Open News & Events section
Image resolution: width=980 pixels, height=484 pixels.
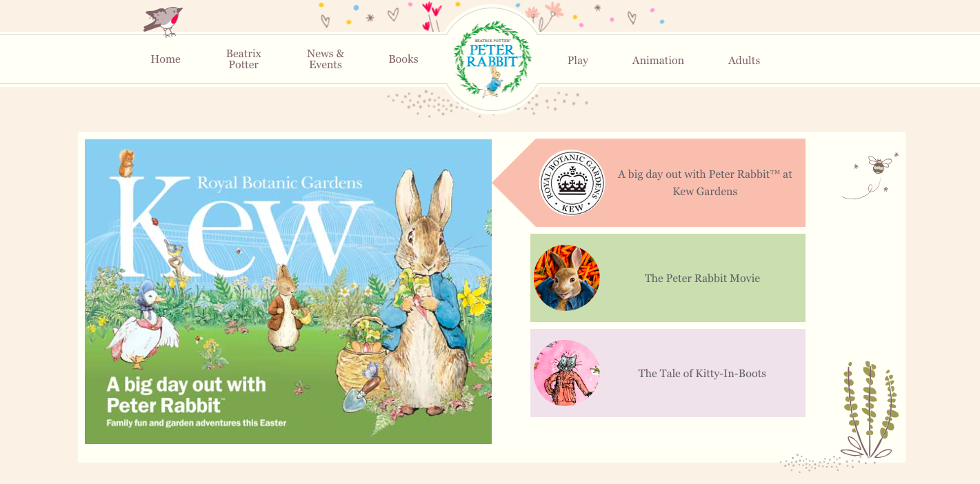click(326, 59)
